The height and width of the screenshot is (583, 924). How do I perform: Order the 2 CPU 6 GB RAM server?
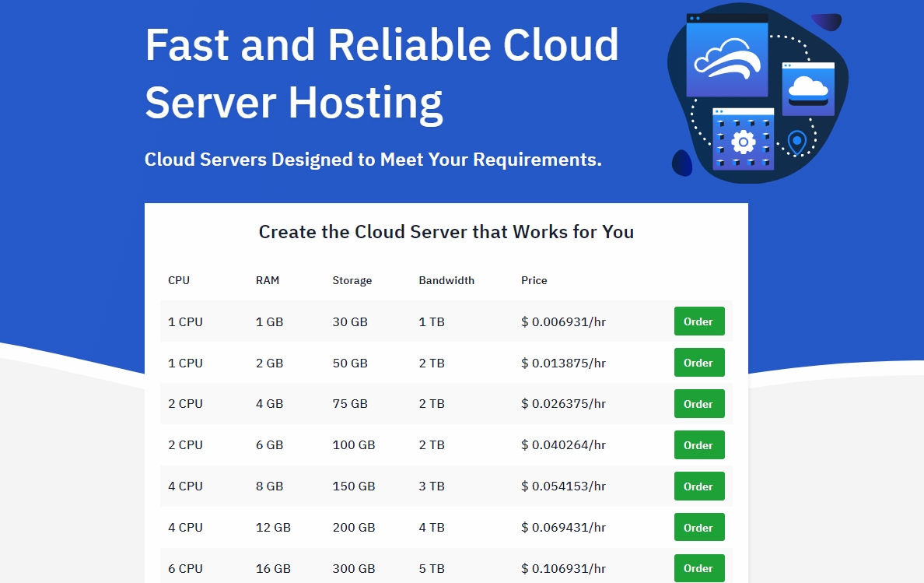698,445
